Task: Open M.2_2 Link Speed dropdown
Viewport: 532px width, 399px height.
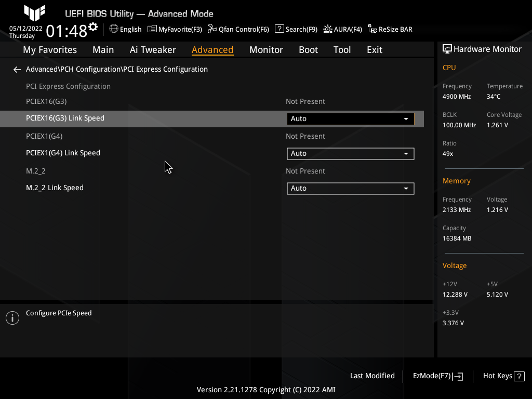Action: [x=351, y=189]
